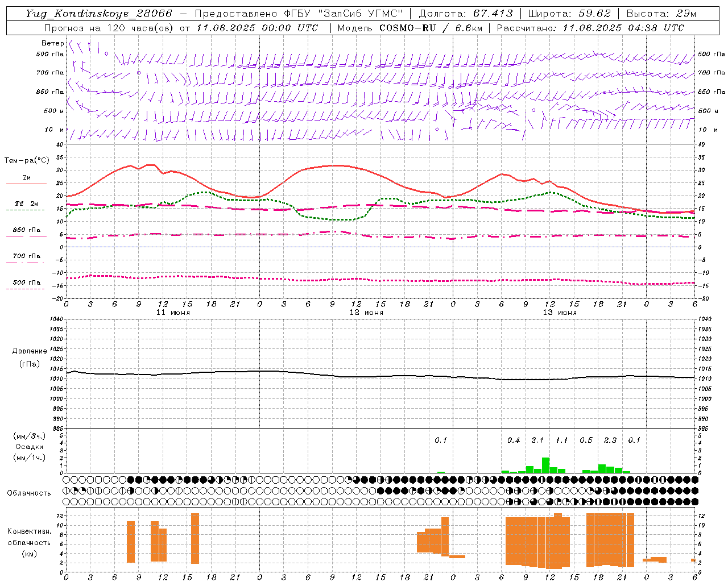This screenshot has height=582, width=728.
Task: Click the 13 июня date label
Action: tap(560, 313)
